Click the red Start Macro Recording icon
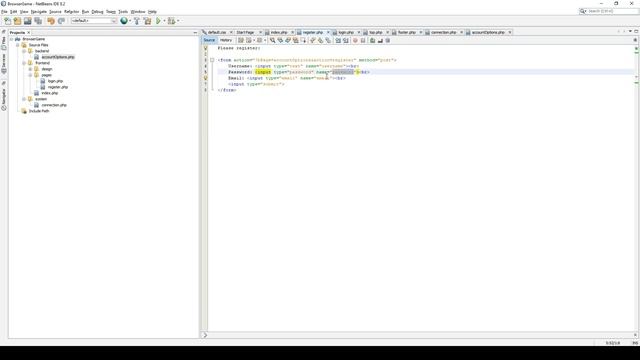 coord(355,40)
